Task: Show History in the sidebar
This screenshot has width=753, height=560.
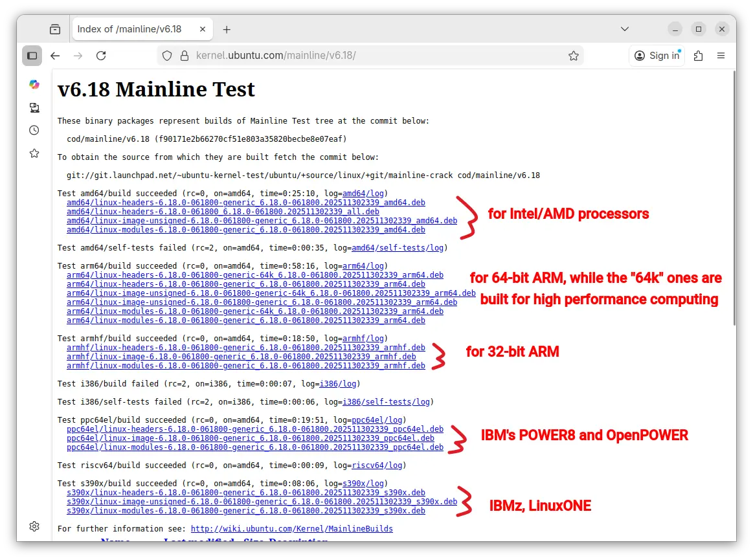Action: (34, 130)
